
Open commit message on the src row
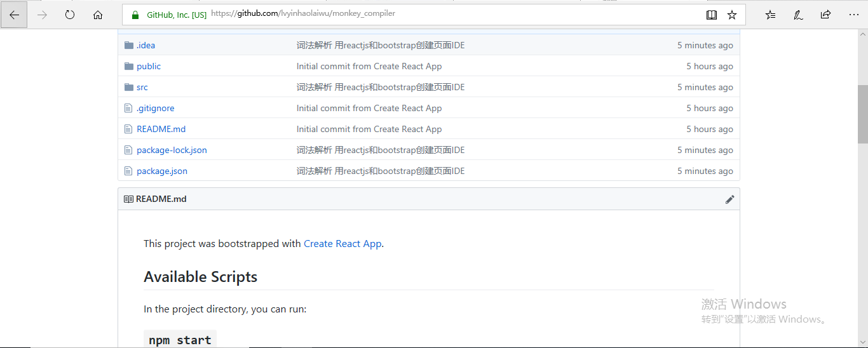coord(381,87)
